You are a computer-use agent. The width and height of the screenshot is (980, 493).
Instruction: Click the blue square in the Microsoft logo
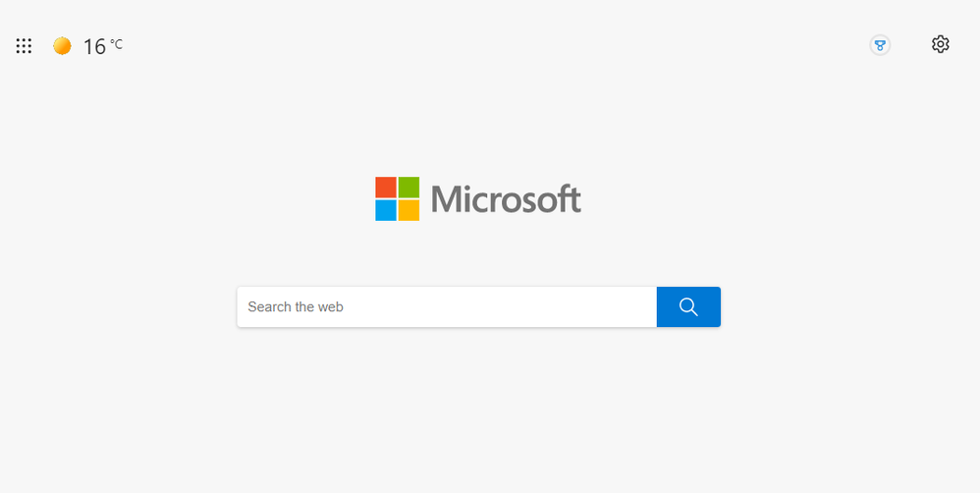pos(386,210)
